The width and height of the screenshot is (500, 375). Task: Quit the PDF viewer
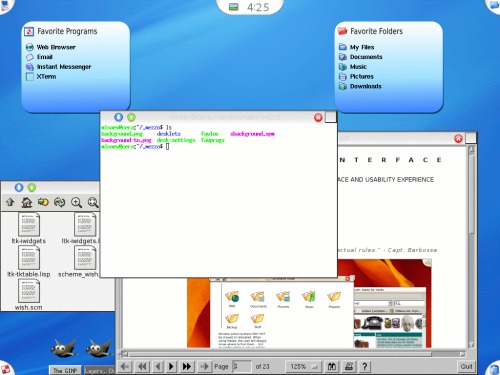click(466, 367)
